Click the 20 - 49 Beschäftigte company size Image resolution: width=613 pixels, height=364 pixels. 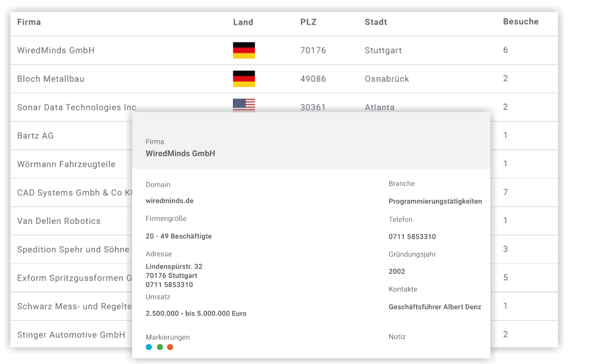[x=179, y=236]
